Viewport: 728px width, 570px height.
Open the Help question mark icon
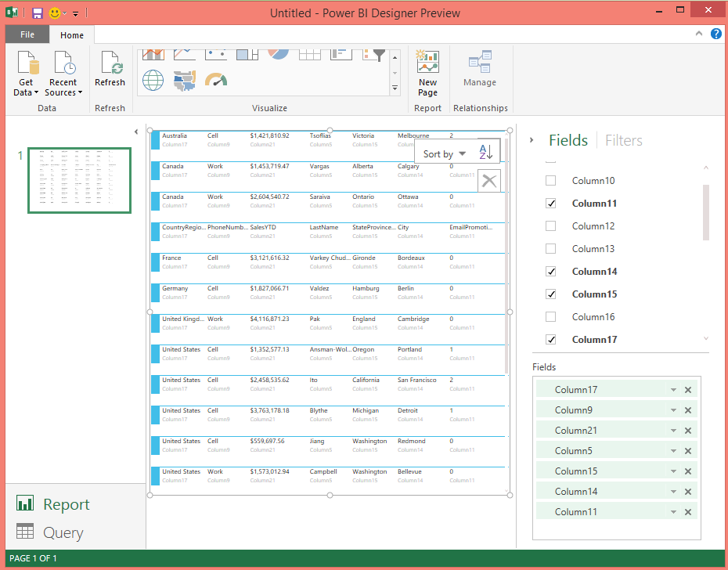coord(716,34)
